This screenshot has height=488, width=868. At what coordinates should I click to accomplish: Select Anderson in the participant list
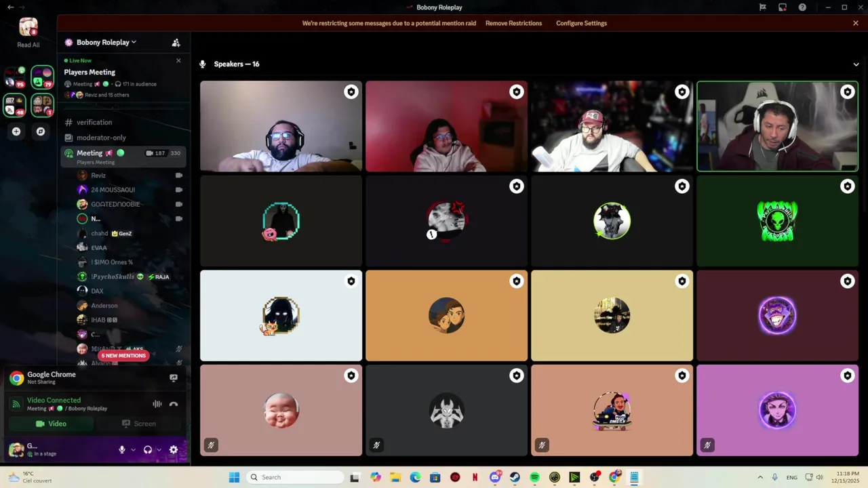click(x=129, y=306)
